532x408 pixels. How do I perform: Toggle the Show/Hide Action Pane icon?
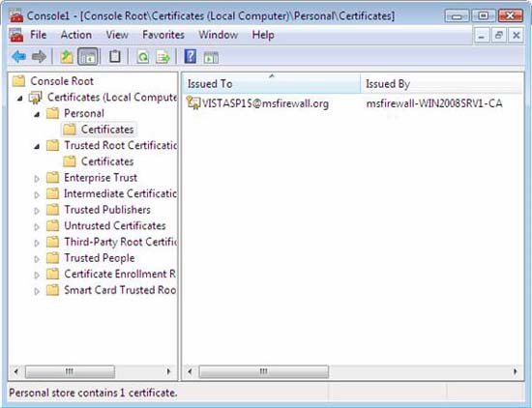(x=211, y=57)
